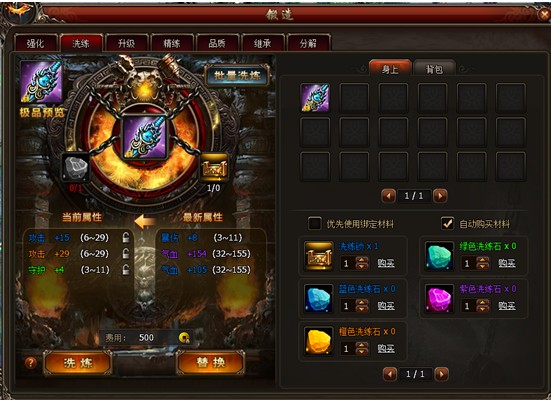Switch to the 强化 tab

pos(36,43)
